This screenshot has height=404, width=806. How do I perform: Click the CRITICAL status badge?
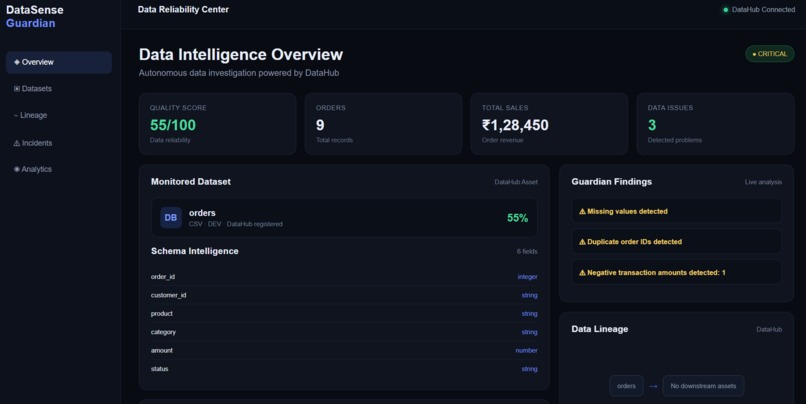pos(770,54)
